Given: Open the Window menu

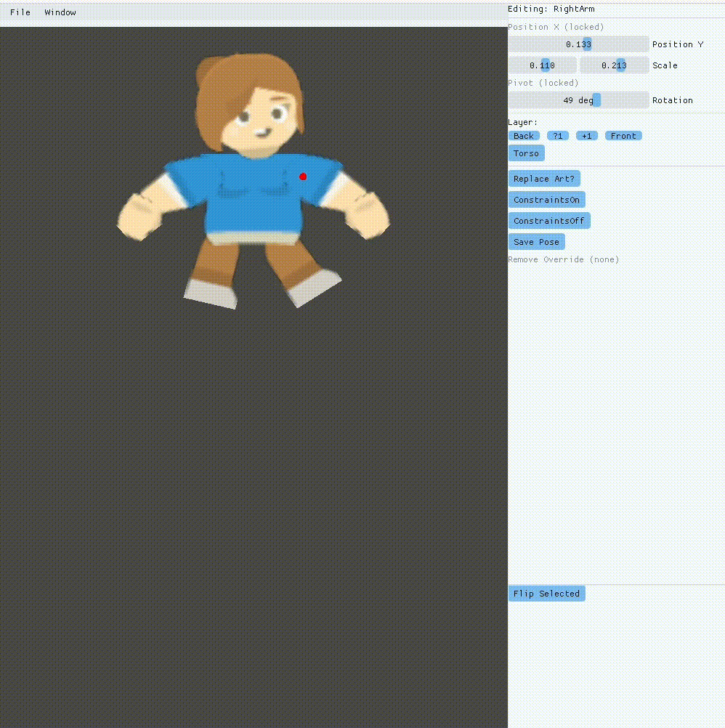Looking at the screenshot, I should click(60, 12).
